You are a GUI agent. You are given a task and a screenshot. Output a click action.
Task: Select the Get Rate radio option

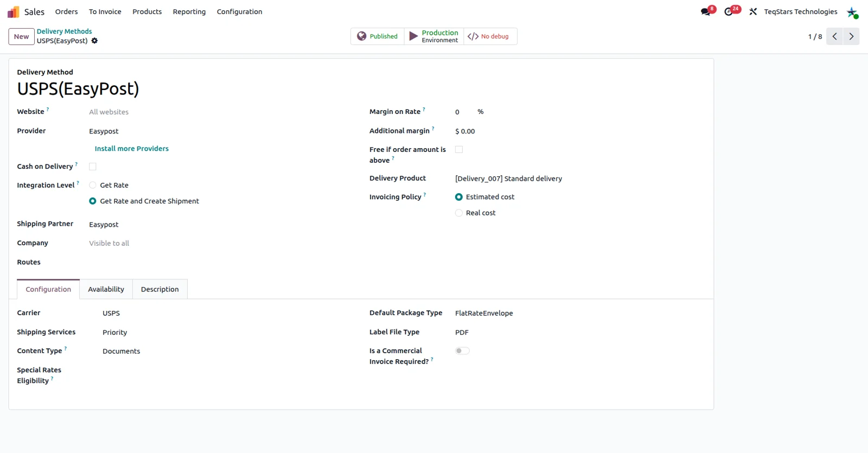93,185
